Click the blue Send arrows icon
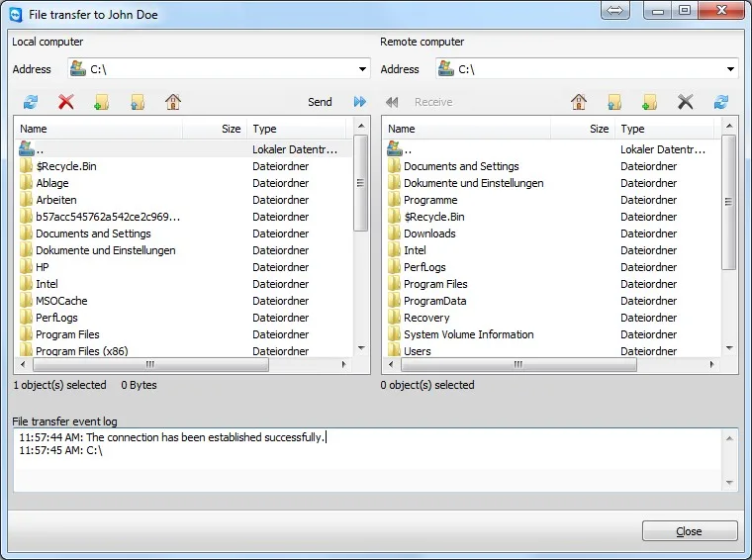 pyautogui.click(x=360, y=102)
